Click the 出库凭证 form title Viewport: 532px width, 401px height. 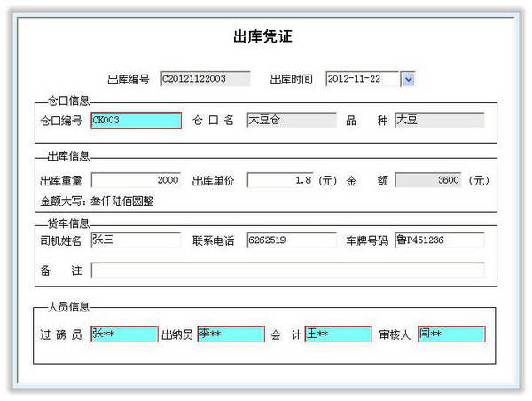coord(263,36)
